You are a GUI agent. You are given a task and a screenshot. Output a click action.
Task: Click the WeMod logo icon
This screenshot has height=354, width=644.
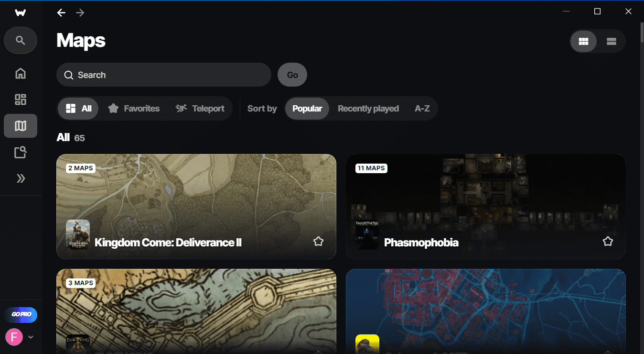tap(20, 12)
